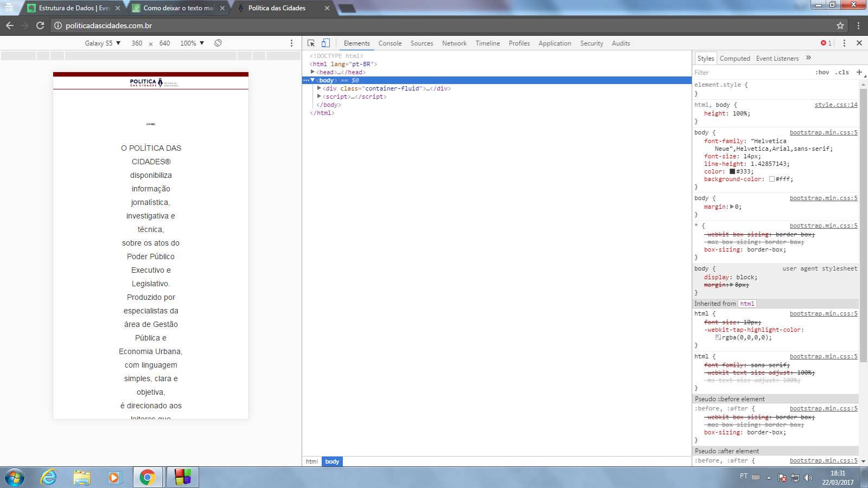This screenshot has height=488, width=868.
Task: Open the Timeline tab
Action: coord(488,43)
